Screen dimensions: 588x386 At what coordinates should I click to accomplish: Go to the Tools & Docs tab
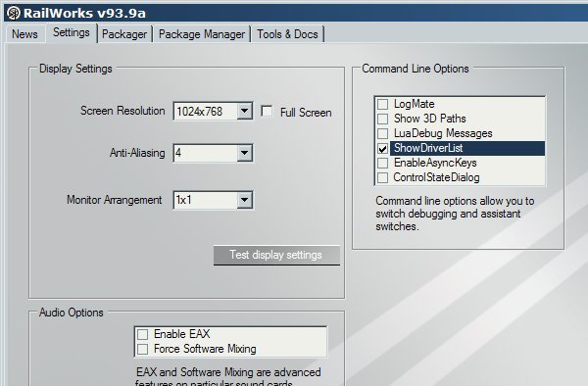287,34
